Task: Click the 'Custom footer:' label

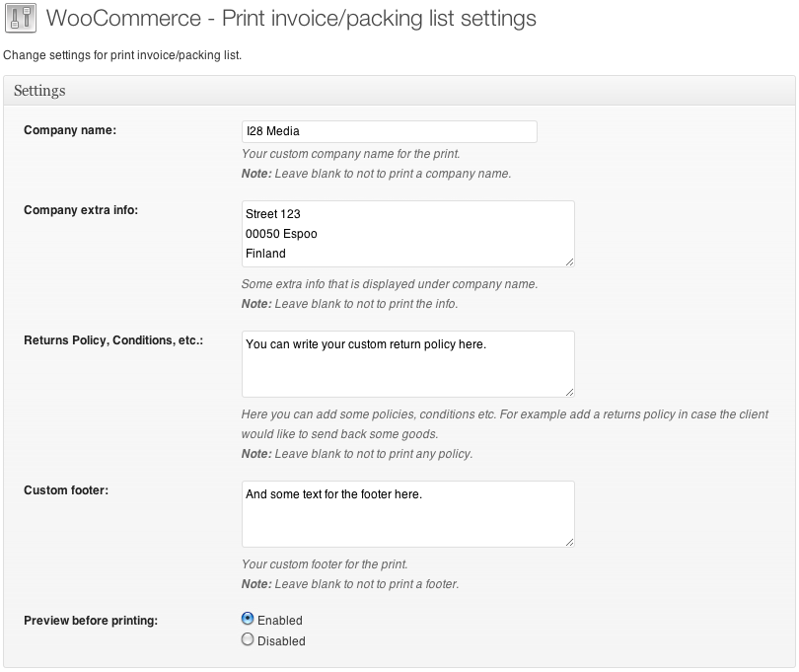Action: [66, 490]
